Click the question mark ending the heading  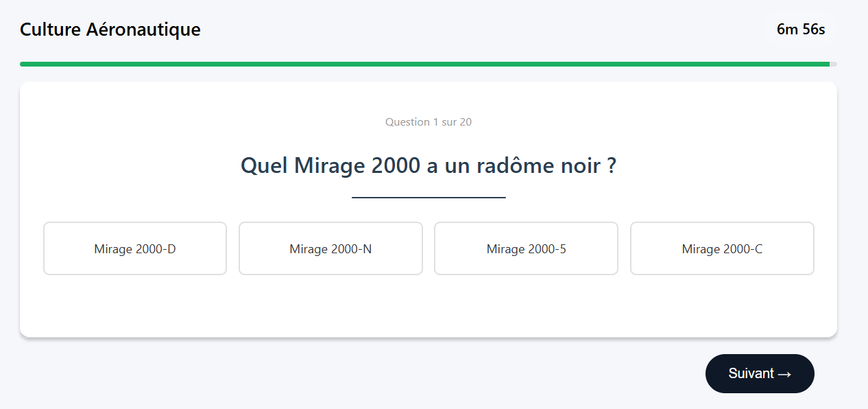point(611,166)
